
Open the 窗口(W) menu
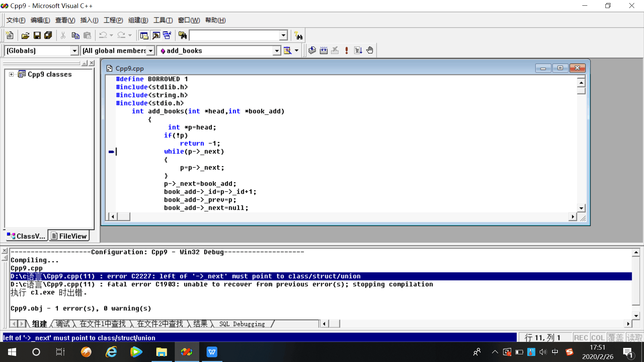tap(189, 20)
